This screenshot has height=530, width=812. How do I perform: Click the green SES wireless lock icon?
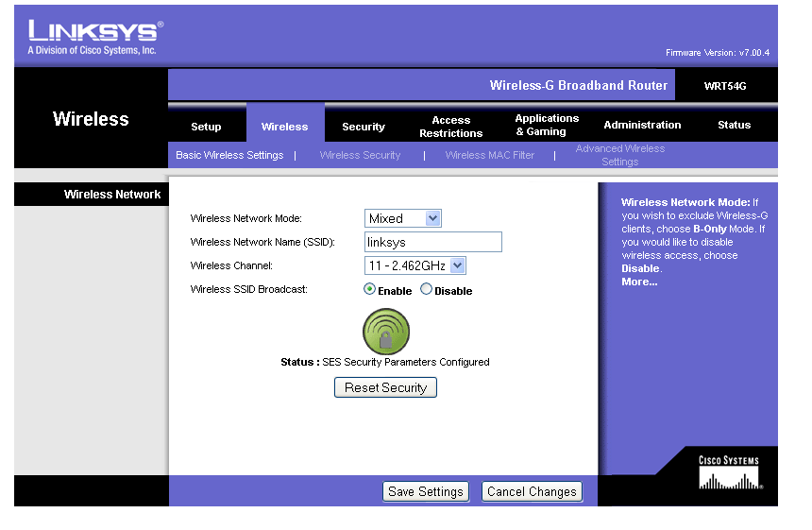coord(386,332)
